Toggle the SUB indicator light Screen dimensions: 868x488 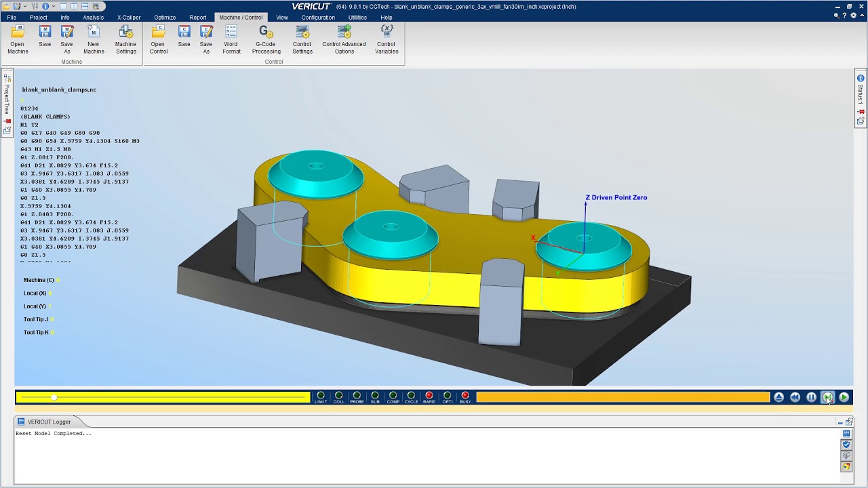(x=375, y=396)
